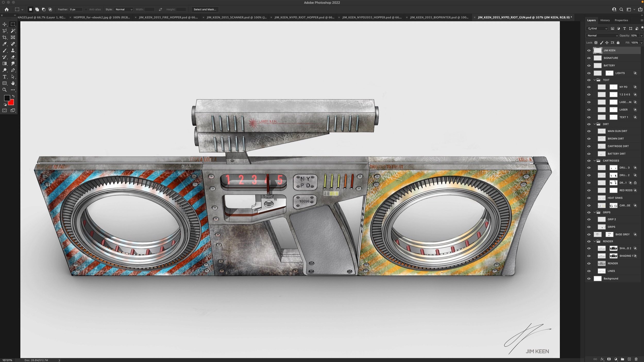The width and height of the screenshot is (644, 362).
Task: Select the Frame tool
Action: (13, 37)
